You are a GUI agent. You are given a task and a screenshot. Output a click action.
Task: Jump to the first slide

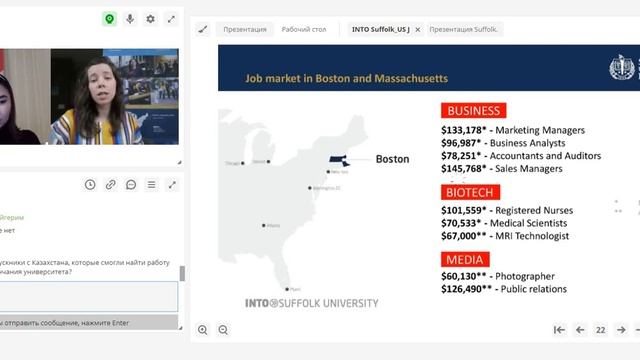point(559,330)
